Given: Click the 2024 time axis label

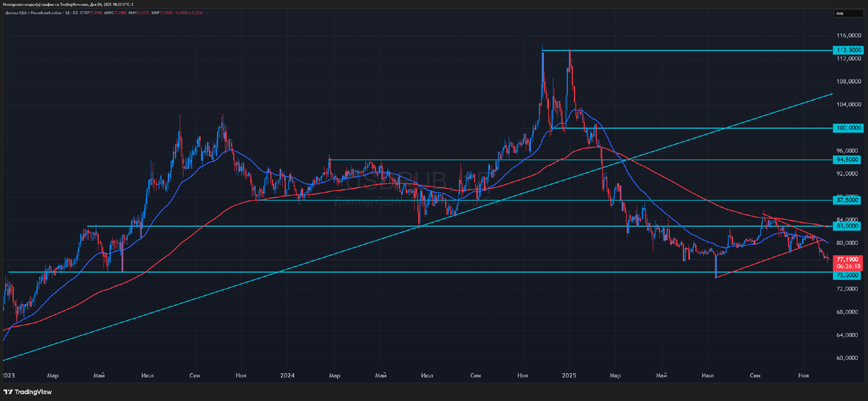Looking at the screenshot, I should point(287,376).
